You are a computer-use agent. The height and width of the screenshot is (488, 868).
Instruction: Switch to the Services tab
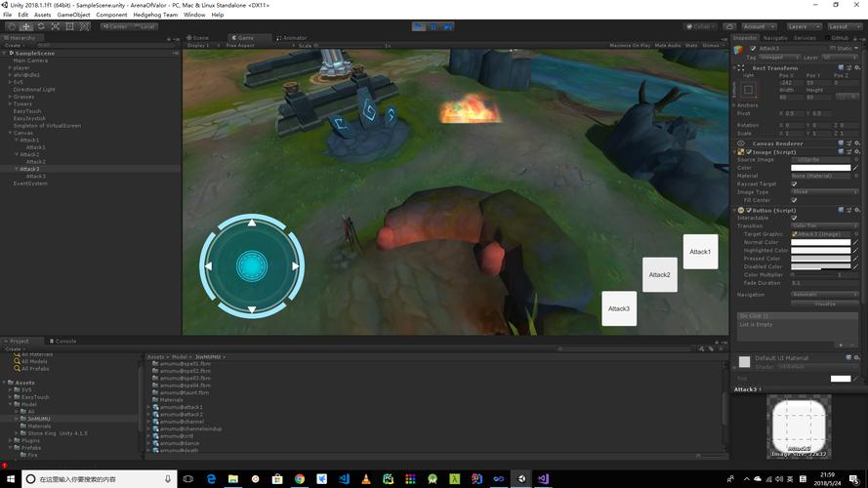pyautogui.click(x=805, y=38)
